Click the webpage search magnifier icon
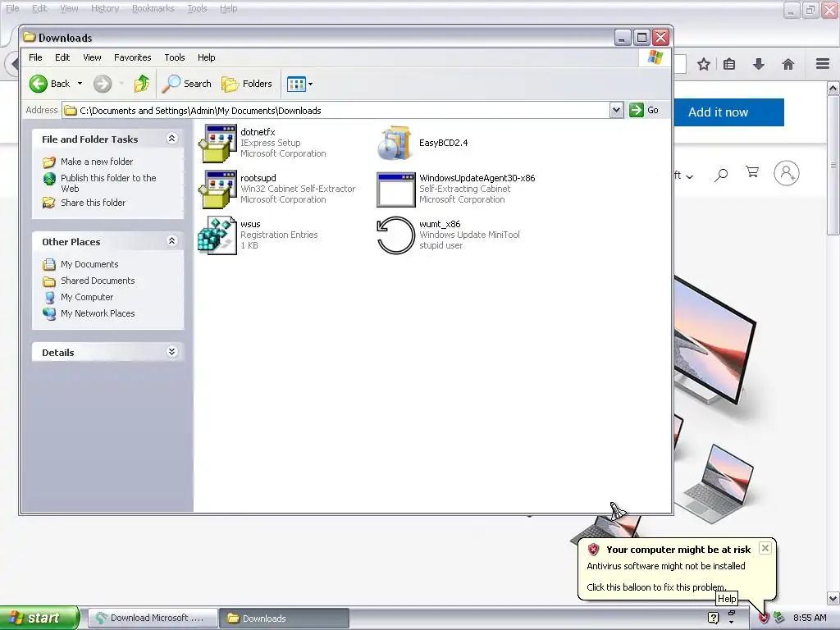The image size is (840, 630). [x=722, y=174]
